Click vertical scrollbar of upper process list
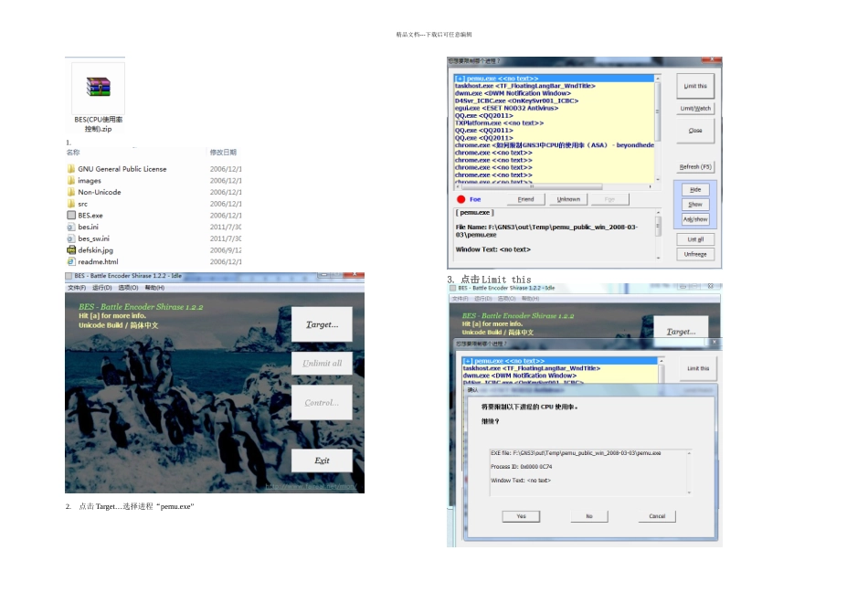 pos(658,129)
